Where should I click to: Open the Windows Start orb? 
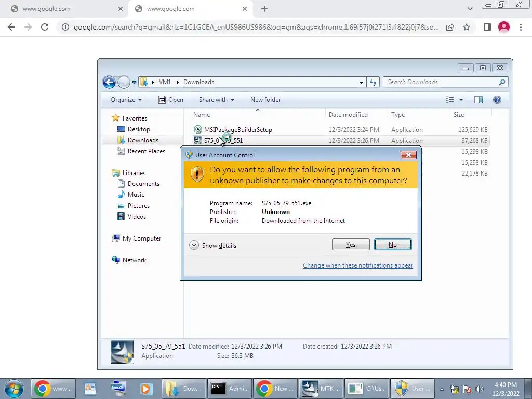14,389
